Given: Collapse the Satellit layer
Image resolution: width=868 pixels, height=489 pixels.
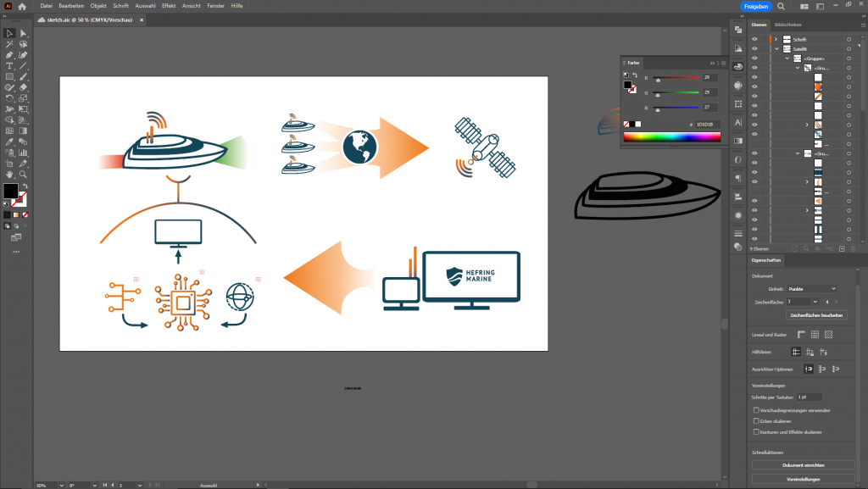Looking at the screenshot, I should 776,49.
